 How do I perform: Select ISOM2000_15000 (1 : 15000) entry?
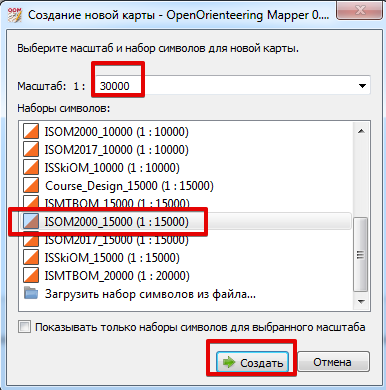pyautogui.click(x=117, y=221)
